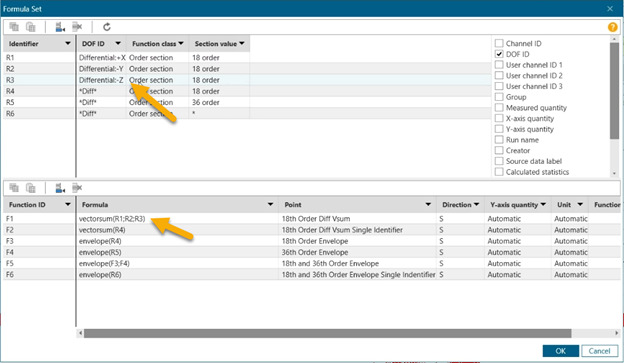
Task: Open the Y-axis quantity column header dropdown
Action: [x=543, y=205]
